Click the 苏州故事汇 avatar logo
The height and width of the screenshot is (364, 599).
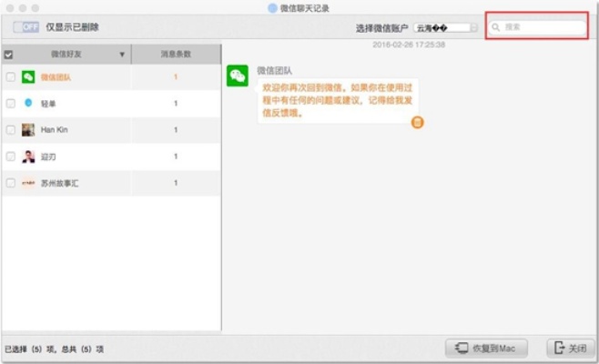[28, 183]
